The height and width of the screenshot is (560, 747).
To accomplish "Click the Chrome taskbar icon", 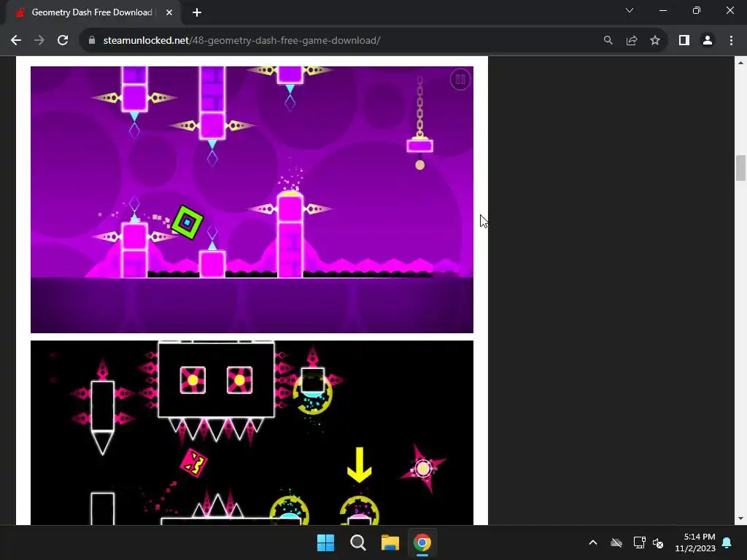I will coord(422,542).
